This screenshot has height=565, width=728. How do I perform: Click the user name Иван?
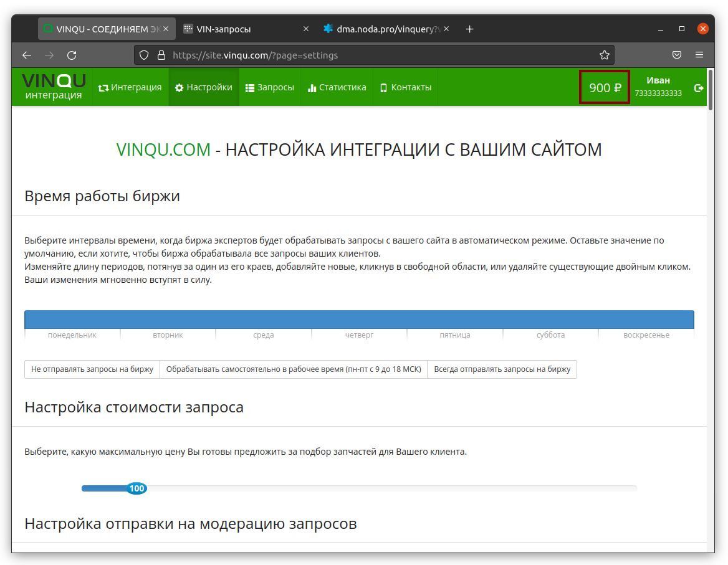point(658,80)
